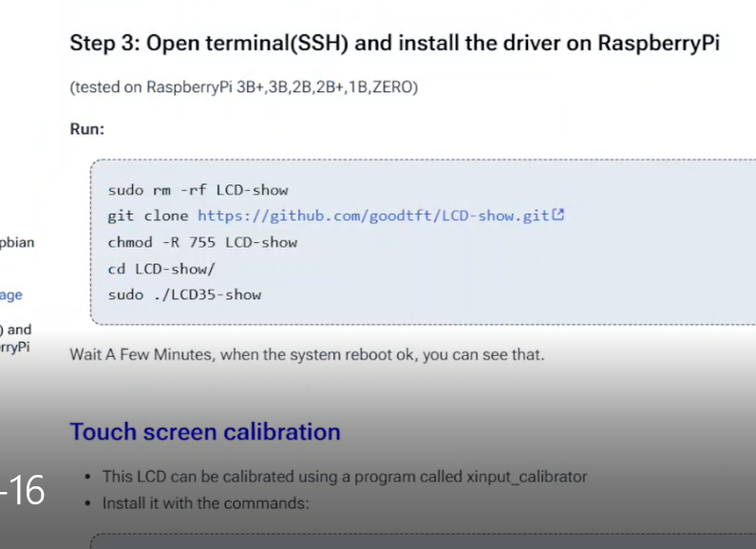This screenshot has width=756, height=549.
Task: Click the blue "age" link in left sidebar
Action: tap(11, 295)
